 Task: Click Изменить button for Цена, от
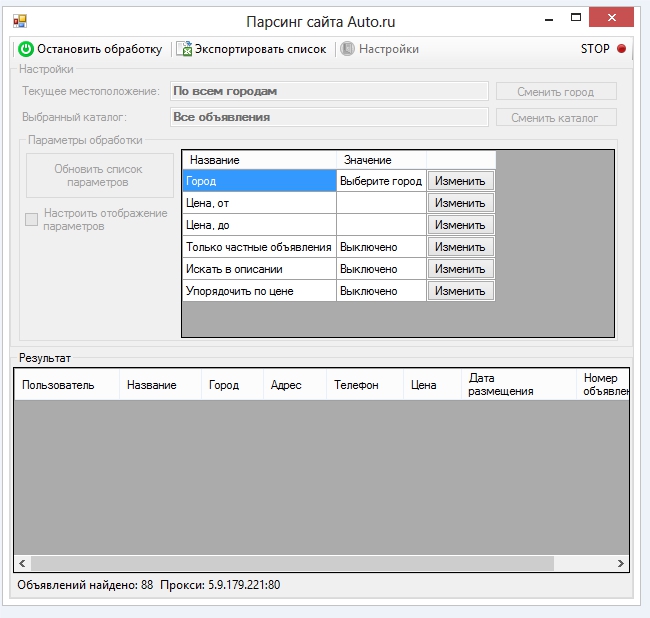[461, 203]
